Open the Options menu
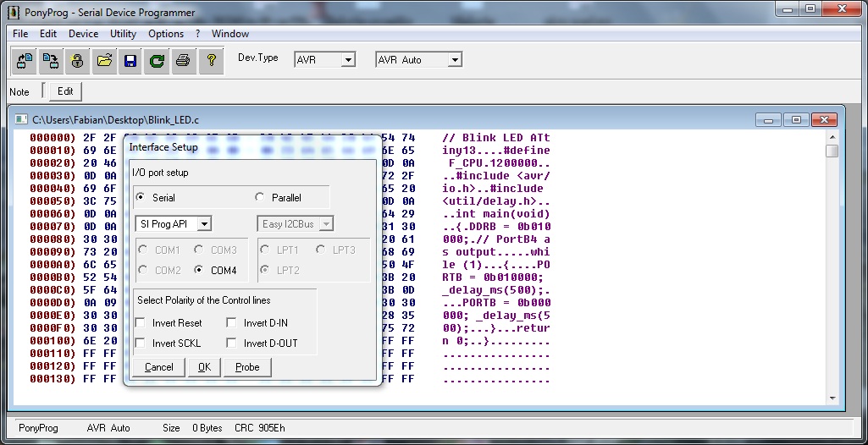The height and width of the screenshot is (445, 868). (x=166, y=34)
